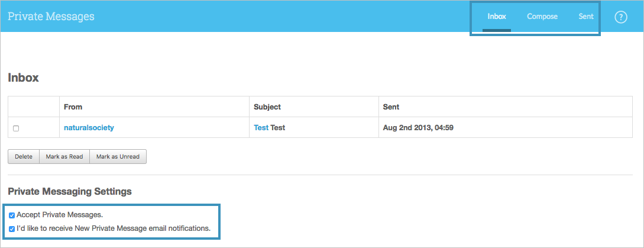The height and width of the screenshot is (248, 644).
Task: Open the Test subject link
Action: (x=261, y=128)
